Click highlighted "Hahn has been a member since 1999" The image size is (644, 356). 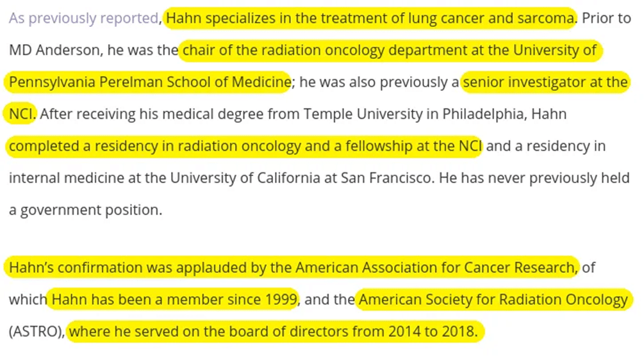click(x=173, y=300)
